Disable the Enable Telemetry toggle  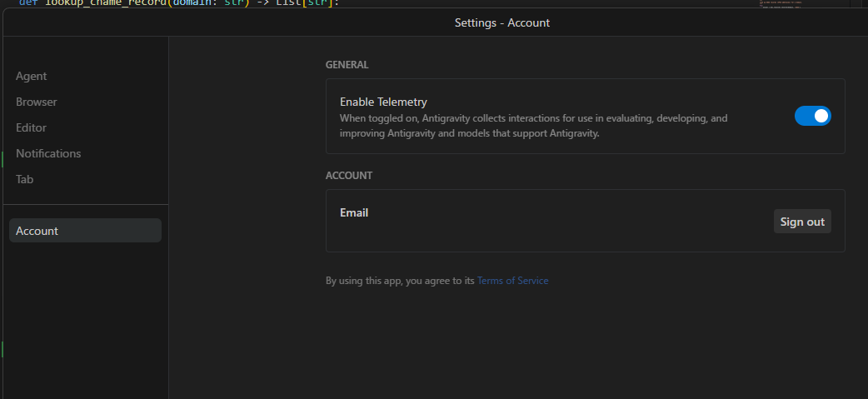point(812,116)
